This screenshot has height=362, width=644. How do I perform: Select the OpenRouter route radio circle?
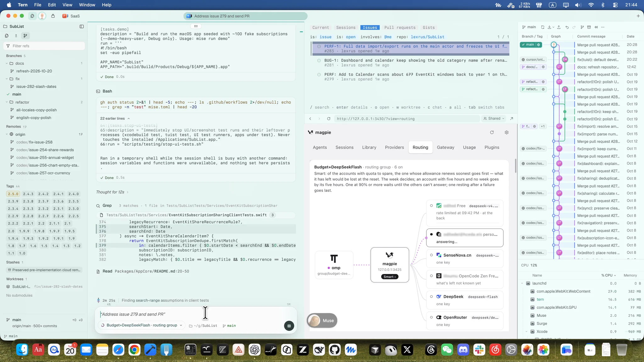431,317
